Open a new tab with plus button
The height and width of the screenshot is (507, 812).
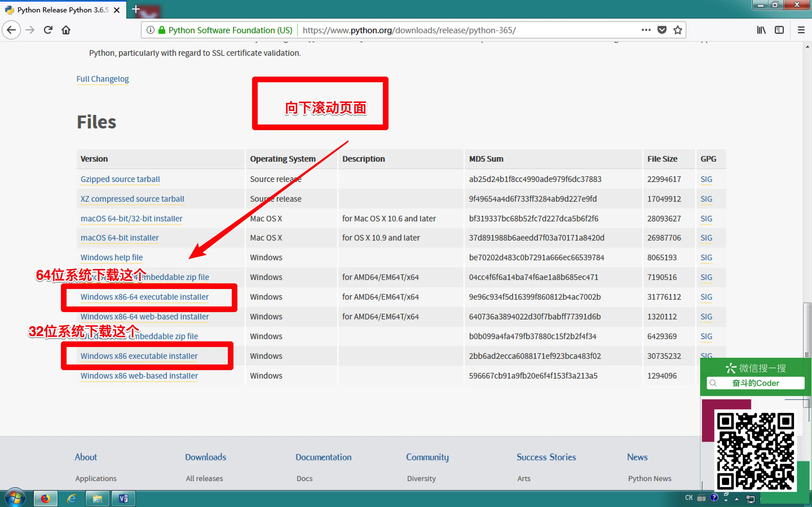[x=136, y=9]
